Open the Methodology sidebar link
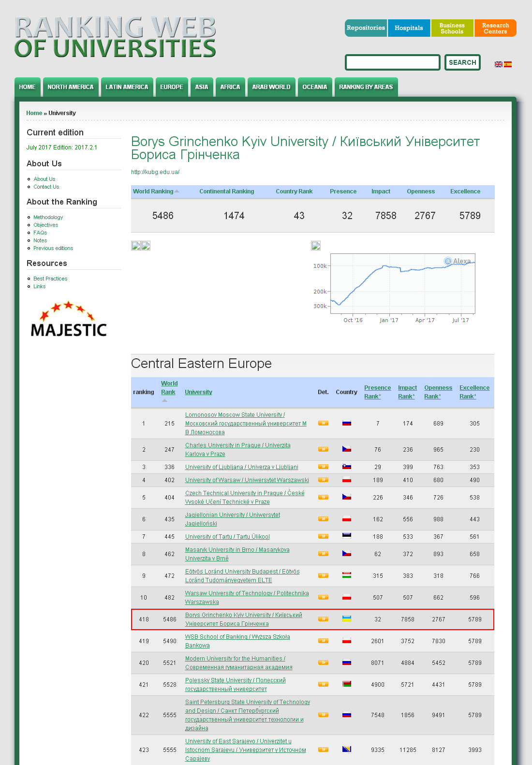 [x=48, y=217]
